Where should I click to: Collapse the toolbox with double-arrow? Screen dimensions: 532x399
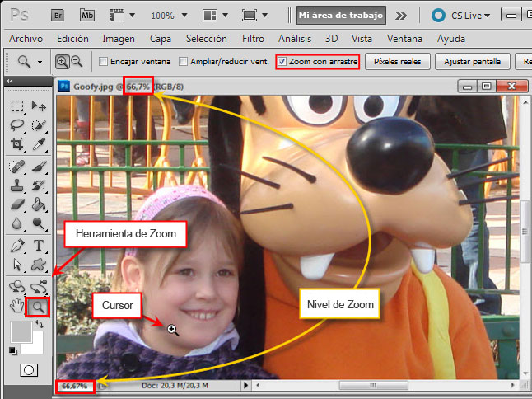tap(10, 81)
